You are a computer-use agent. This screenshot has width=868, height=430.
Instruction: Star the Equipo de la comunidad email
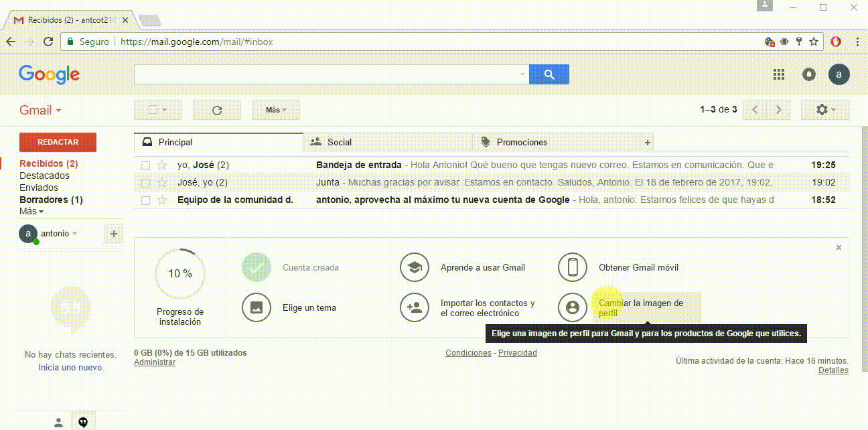pos(161,200)
